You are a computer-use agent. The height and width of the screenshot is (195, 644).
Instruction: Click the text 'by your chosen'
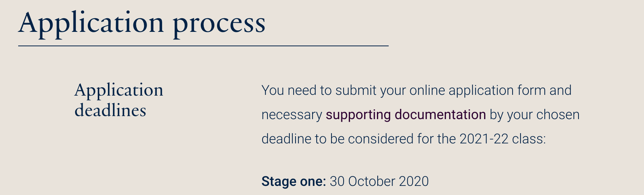tap(535, 115)
